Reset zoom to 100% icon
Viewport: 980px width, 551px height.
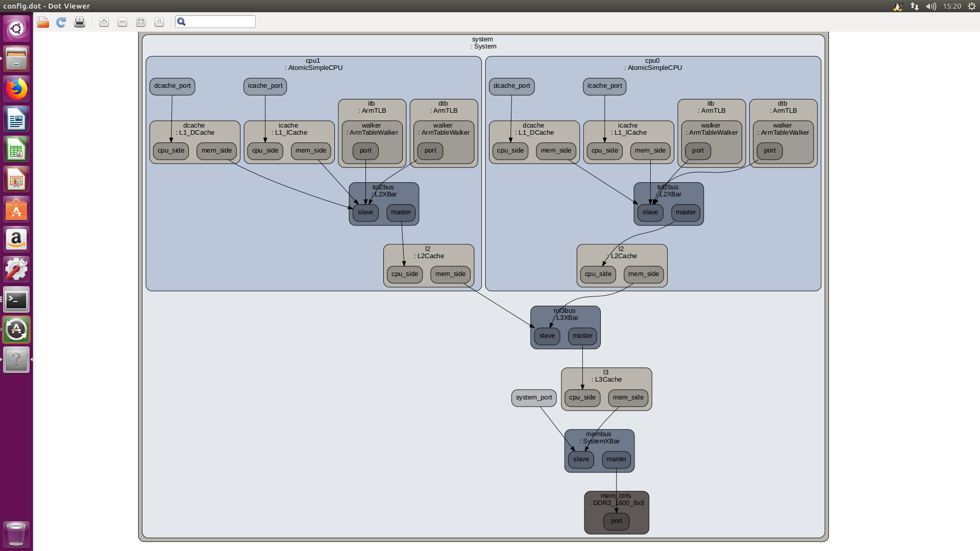(159, 22)
